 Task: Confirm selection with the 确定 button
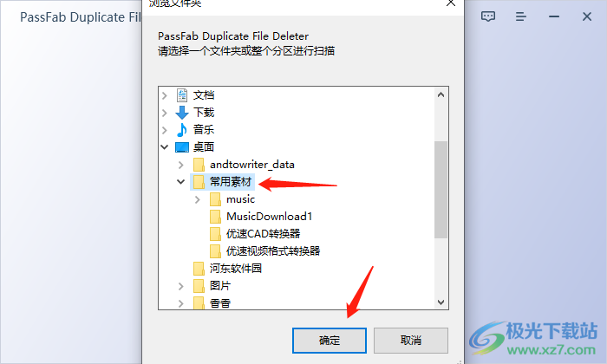(330, 341)
